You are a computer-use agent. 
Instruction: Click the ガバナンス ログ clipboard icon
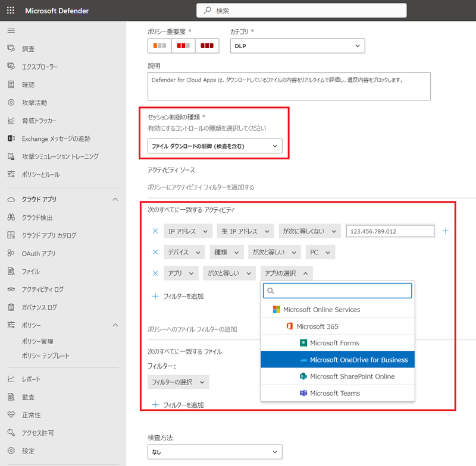pyautogui.click(x=11, y=307)
